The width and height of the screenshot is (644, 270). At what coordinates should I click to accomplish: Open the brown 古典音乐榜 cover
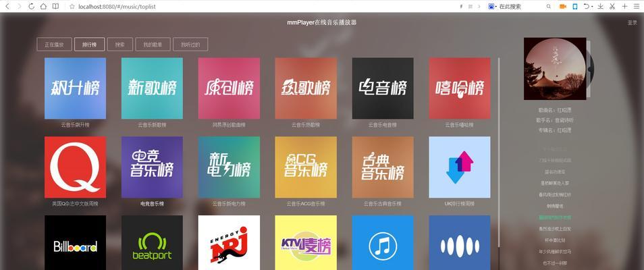coord(383,167)
